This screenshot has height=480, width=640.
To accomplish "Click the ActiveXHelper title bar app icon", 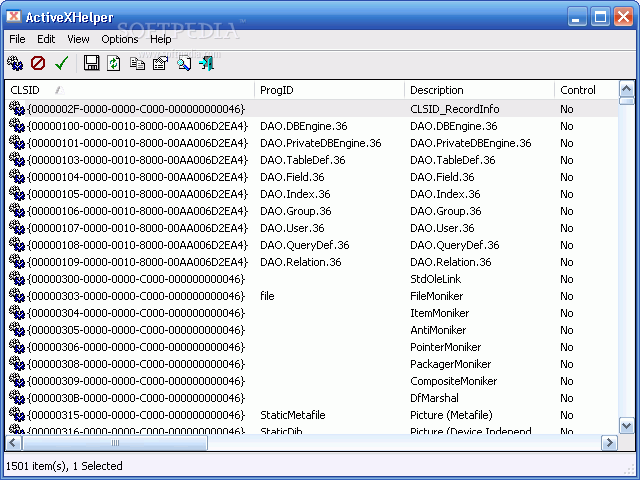I will point(14,17).
